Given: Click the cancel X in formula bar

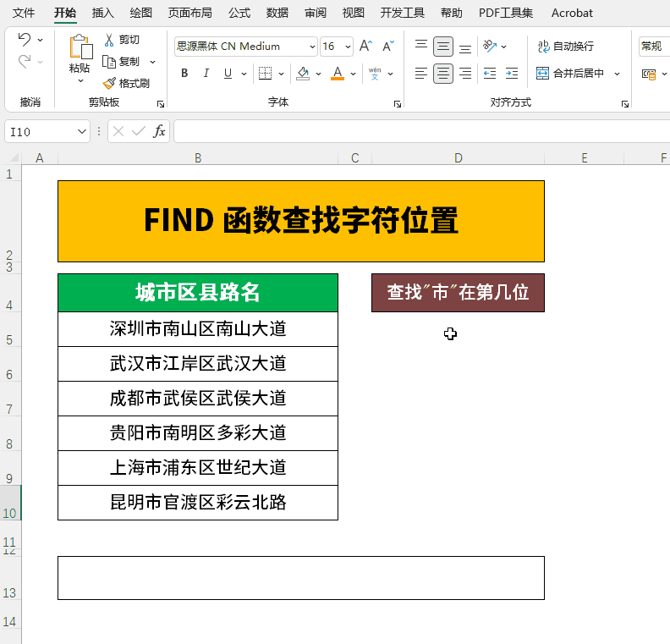Looking at the screenshot, I should coord(118,131).
